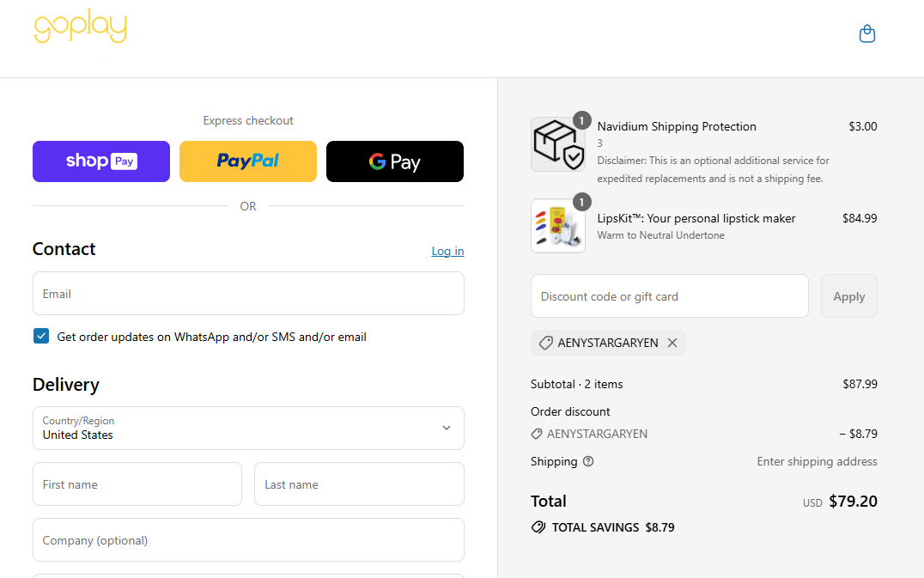Expand the Country/Region dropdown
The height and width of the screenshot is (578, 924).
[x=248, y=428]
